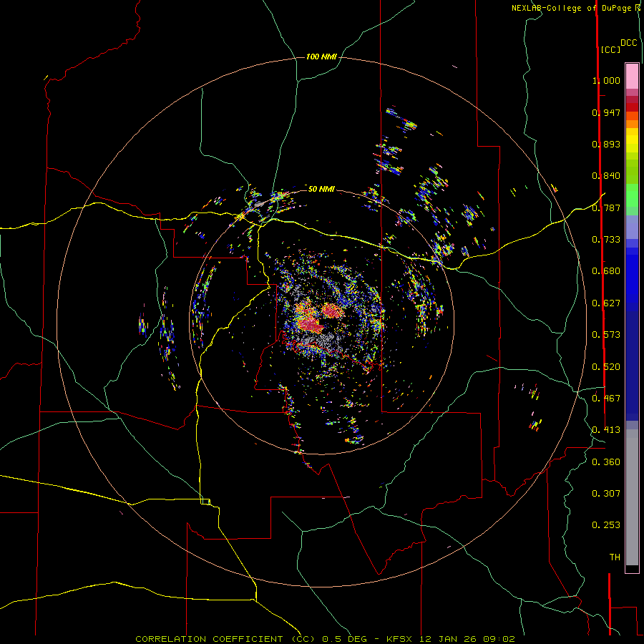Viewport: 644px width, 644px height.
Task: Click the 0.307 scale value
Action: [x=606, y=494]
